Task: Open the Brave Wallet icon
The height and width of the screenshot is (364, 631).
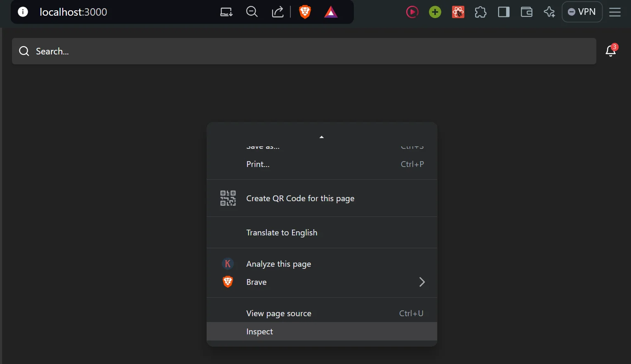Action: tap(527, 12)
